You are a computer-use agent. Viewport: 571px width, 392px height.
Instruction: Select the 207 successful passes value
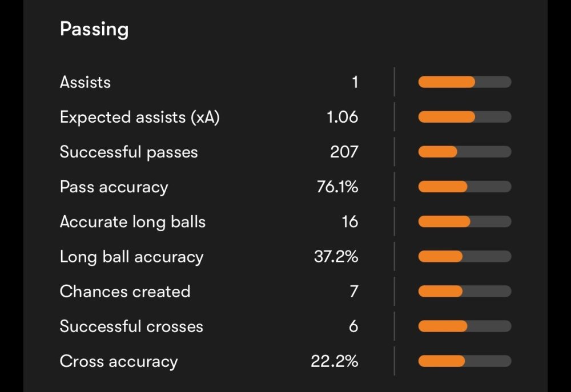tap(344, 152)
